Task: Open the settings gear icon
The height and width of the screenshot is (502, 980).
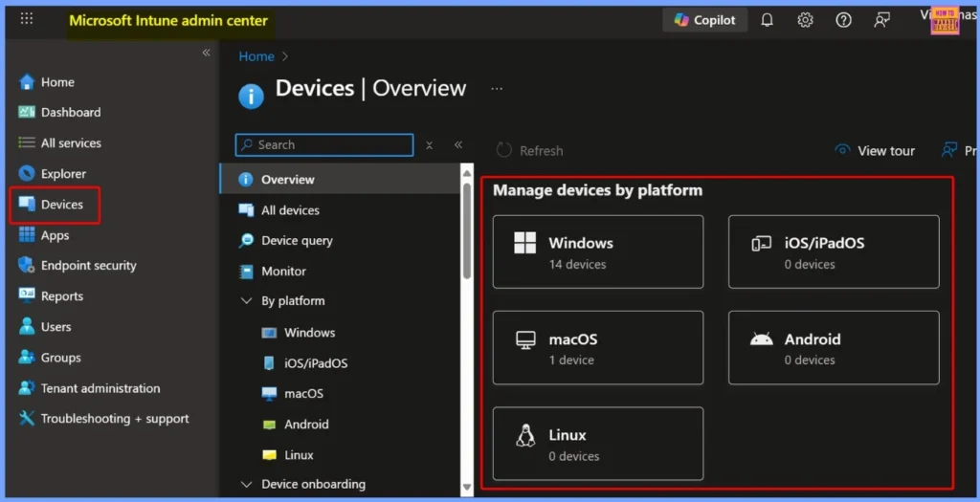Action: point(805,20)
